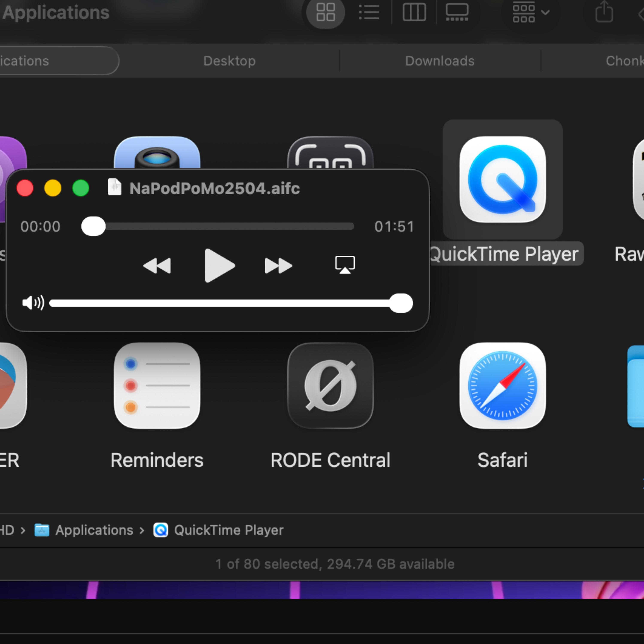
Task: Select the Safari app icon
Action: [502, 386]
